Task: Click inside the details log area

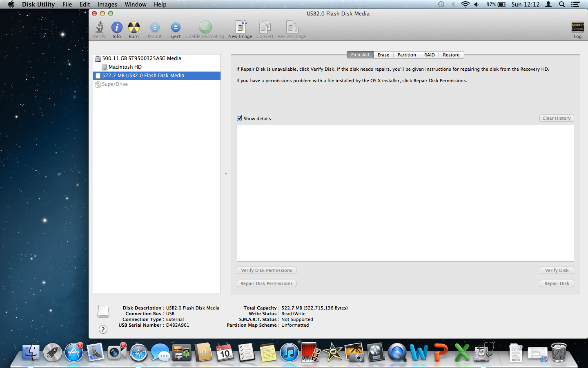Action: click(x=405, y=193)
